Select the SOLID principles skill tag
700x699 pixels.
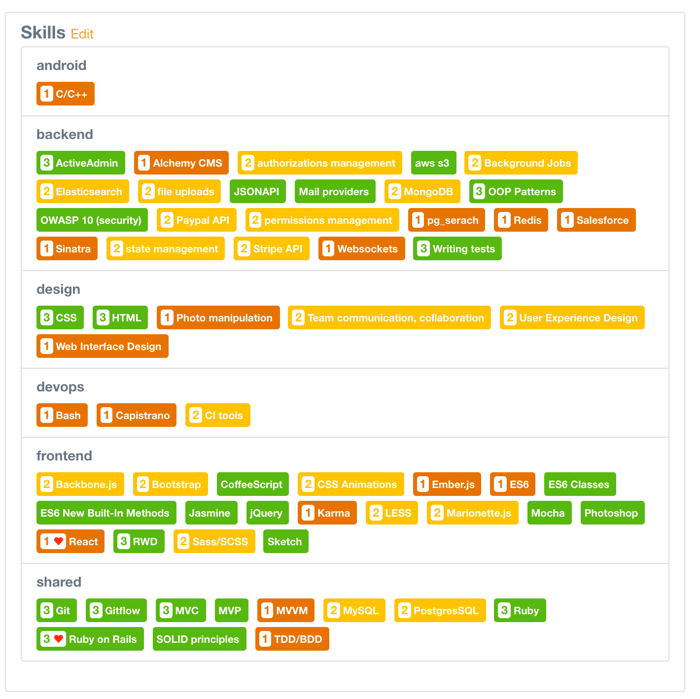click(199, 640)
